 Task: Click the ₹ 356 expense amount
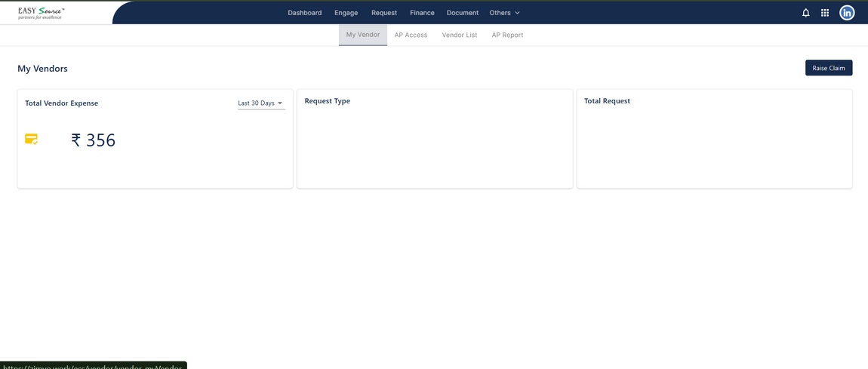pos(94,140)
